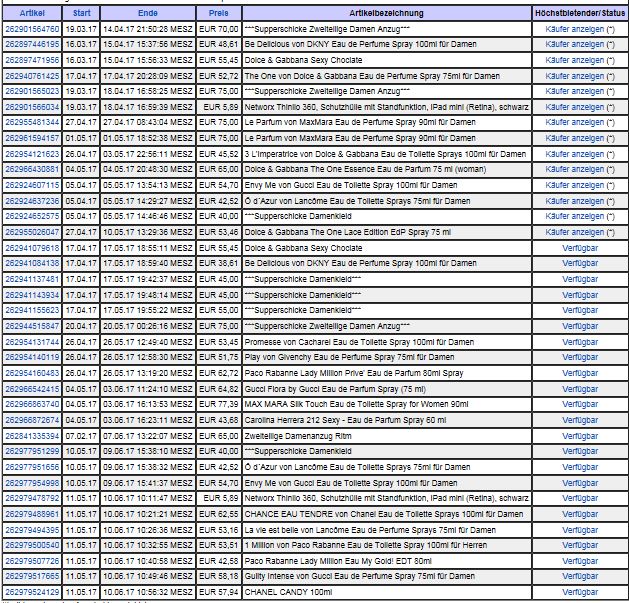This screenshot has width=629, height=603.
Task: Show buyer for Sexy Choclate ending 15.04.17
Action: 574,60
